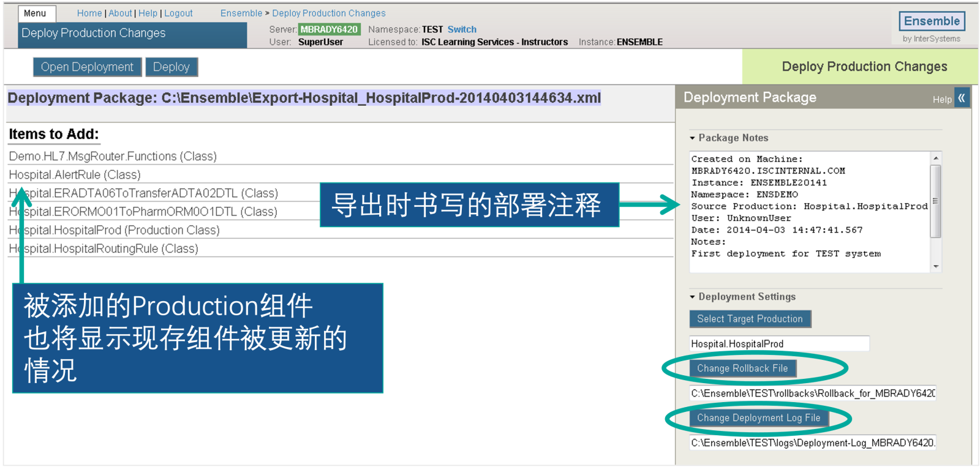Click Package Notes scrollbar up arrow
The width and height of the screenshot is (980, 467).
click(936, 158)
